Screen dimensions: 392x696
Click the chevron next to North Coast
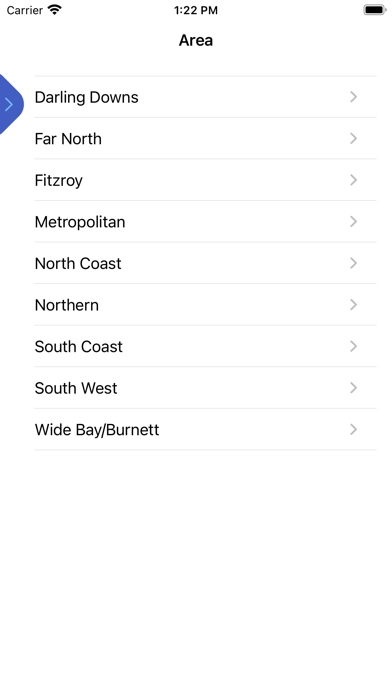[353, 263]
